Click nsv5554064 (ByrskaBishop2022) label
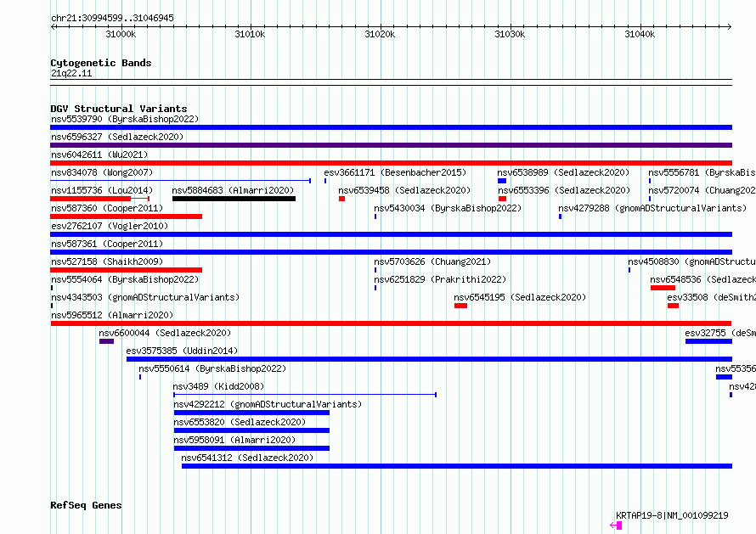This screenshot has width=756, height=534. (x=125, y=279)
